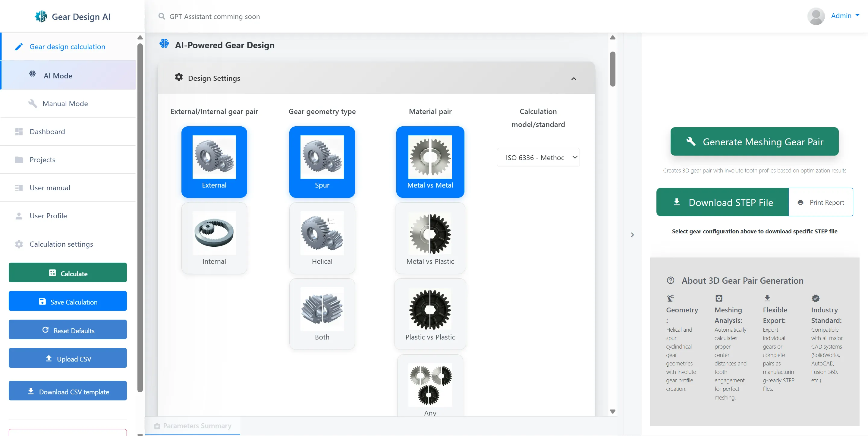Viewport: 868px width, 436px height.
Task: Open the Projects folder item
Action: pyautogui.click(x=42, y=160)
